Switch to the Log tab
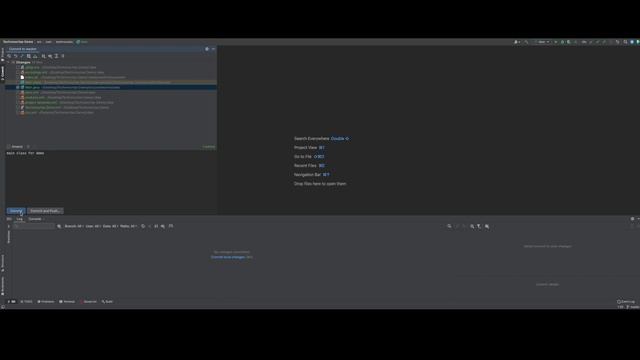Screen dimensions: 640x360 [20, 219]
